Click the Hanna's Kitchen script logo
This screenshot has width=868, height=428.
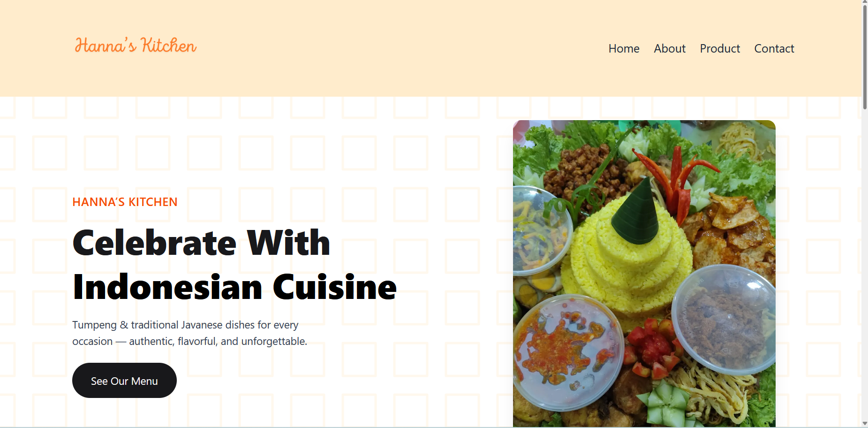point(136,46)
